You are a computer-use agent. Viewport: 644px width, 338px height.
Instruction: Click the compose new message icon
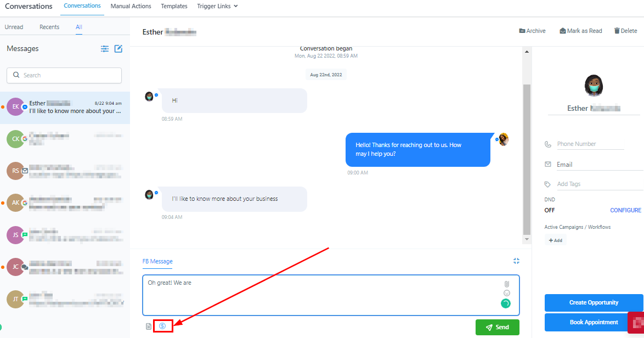coord(118,48)
